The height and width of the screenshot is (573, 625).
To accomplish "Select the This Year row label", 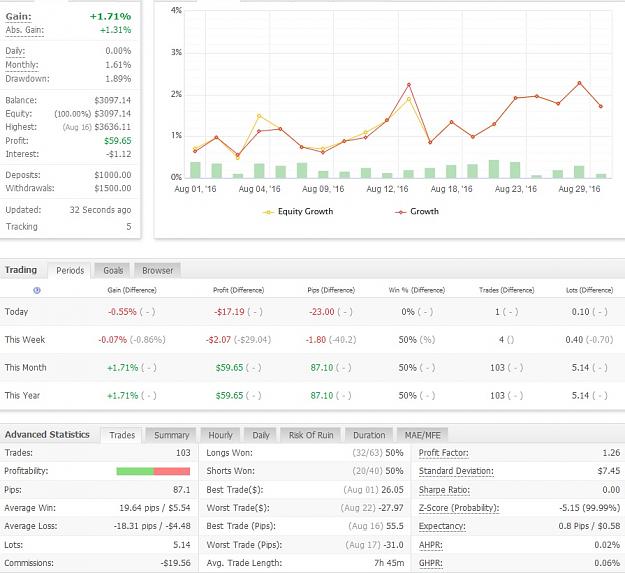I will point(22,396).
